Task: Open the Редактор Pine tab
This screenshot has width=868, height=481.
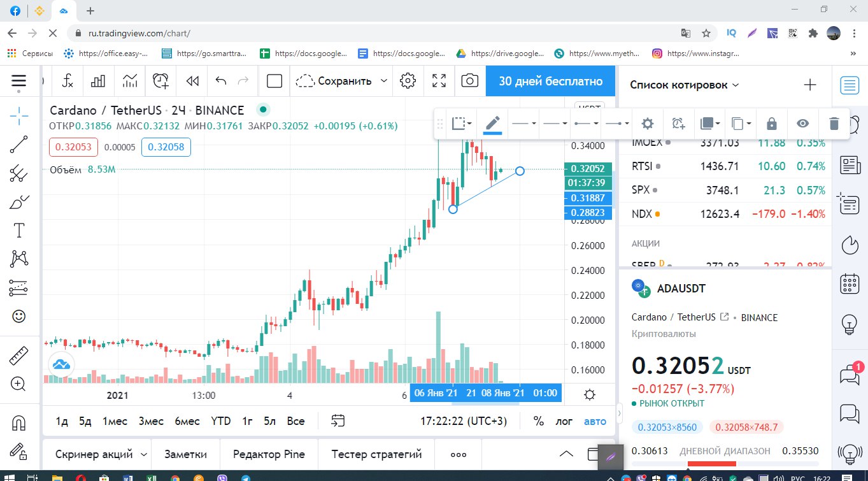Action: tap(269, 454)
